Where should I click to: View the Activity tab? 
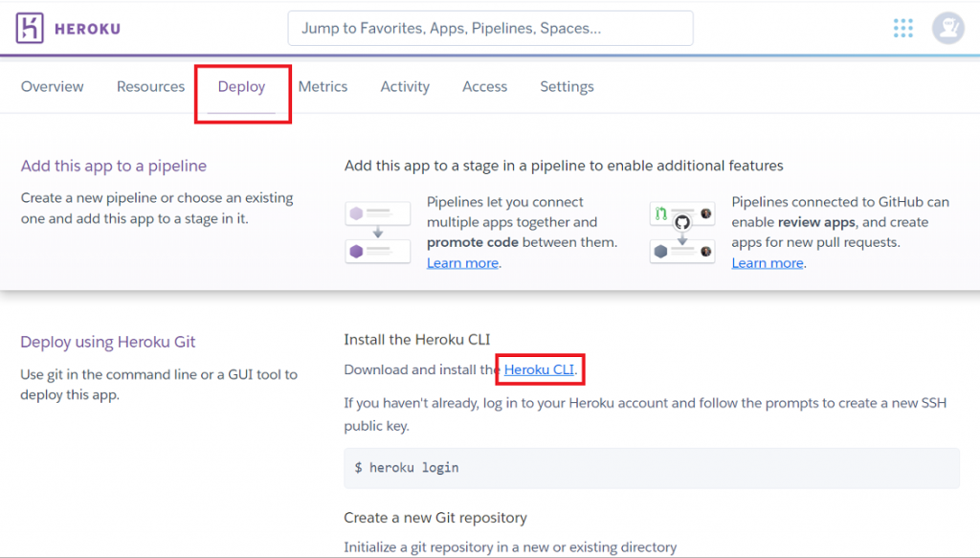click(405, 86)
